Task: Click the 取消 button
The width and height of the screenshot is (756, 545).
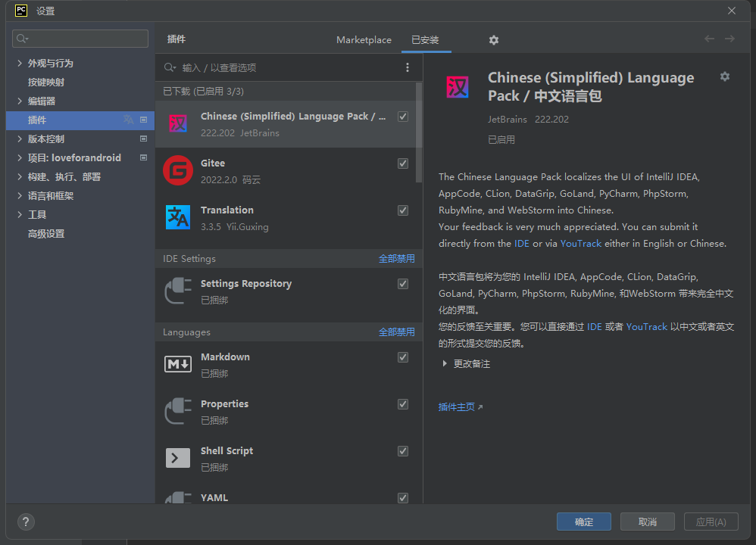Action: pos(648,522)
